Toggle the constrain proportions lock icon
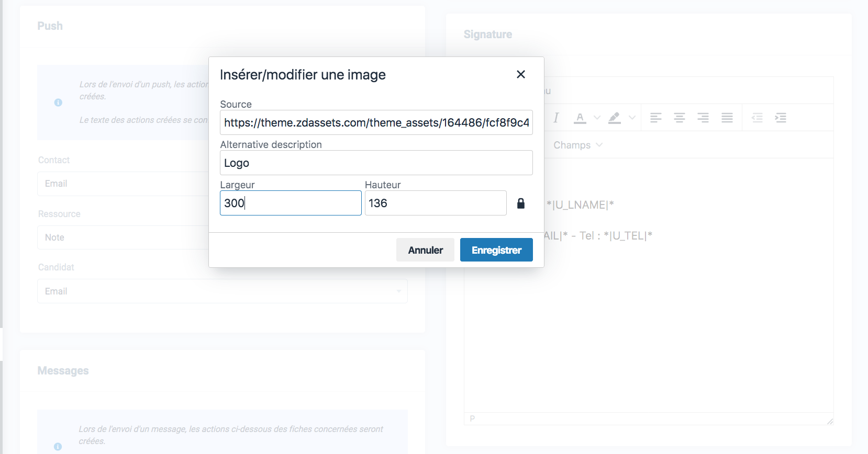The image size is (868, 454). 521,203
